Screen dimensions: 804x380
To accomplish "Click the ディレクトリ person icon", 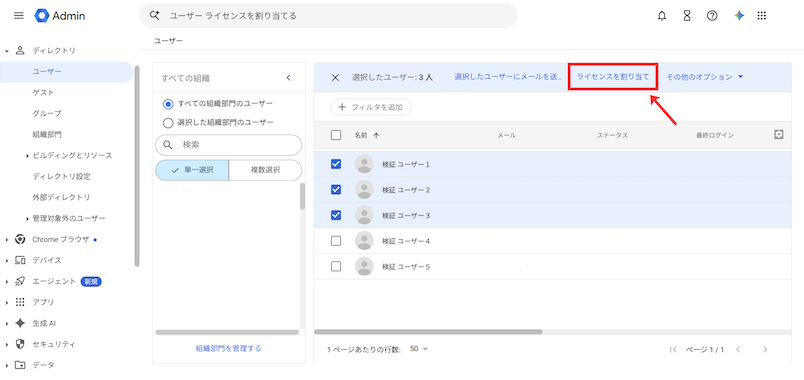I will [x=21, y=50].
